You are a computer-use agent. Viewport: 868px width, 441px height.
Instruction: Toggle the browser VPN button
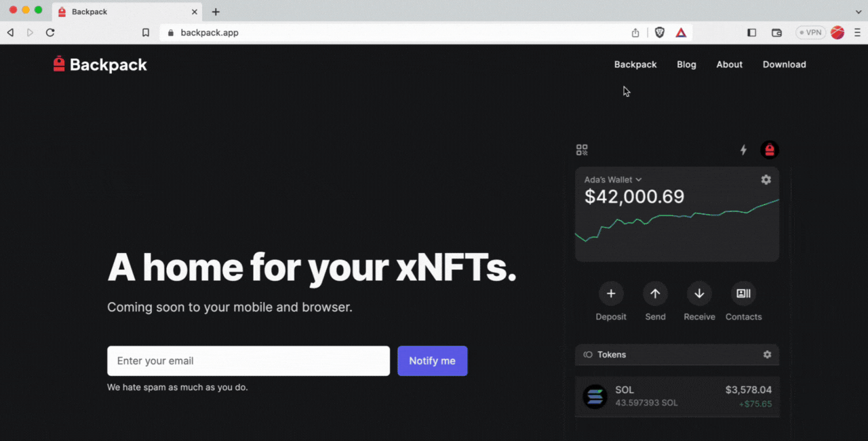(810, 33)
